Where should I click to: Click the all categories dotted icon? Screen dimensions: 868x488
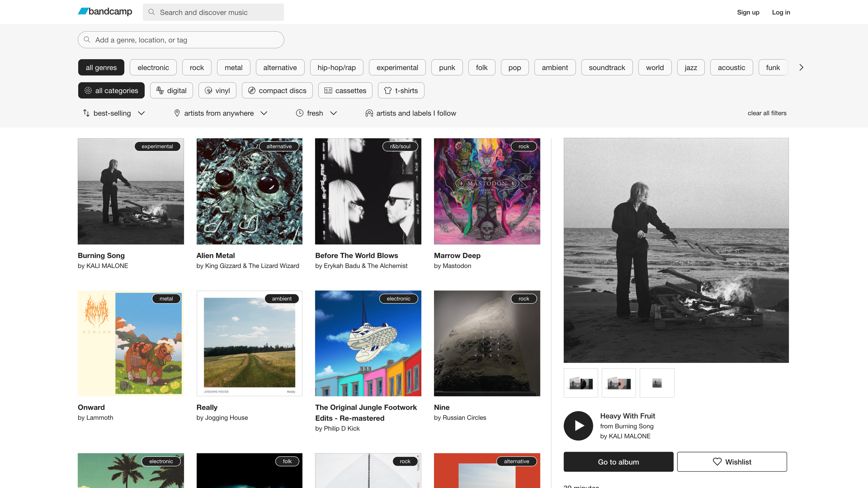coord(88,90)
